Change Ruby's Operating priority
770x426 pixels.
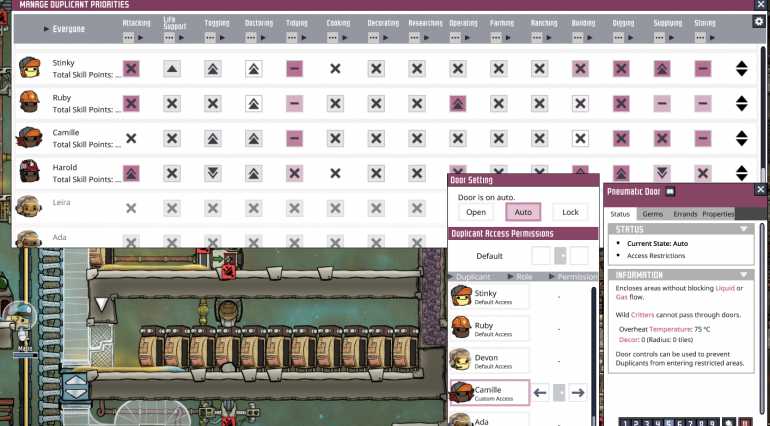(x=458, y=104)
